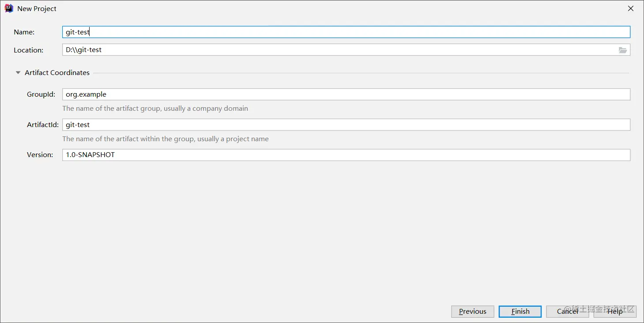
Task: Click the IntelliJ IDEA logo in title bar
Action: [9, 8]
